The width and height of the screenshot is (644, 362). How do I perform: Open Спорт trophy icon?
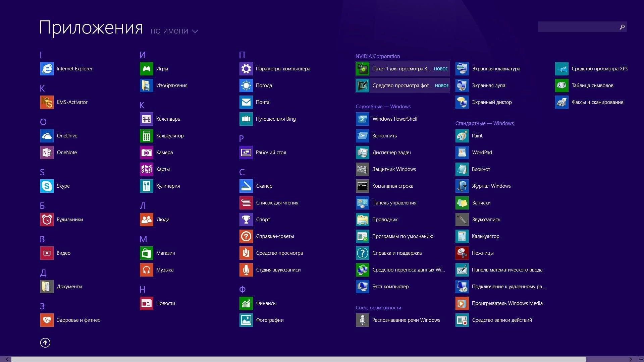click(x=246, y=220)
